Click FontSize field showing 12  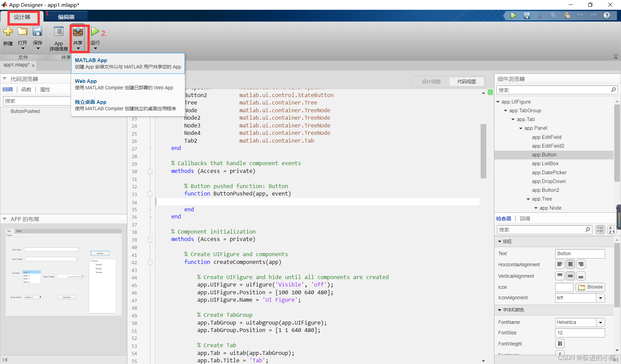point(580,333)
